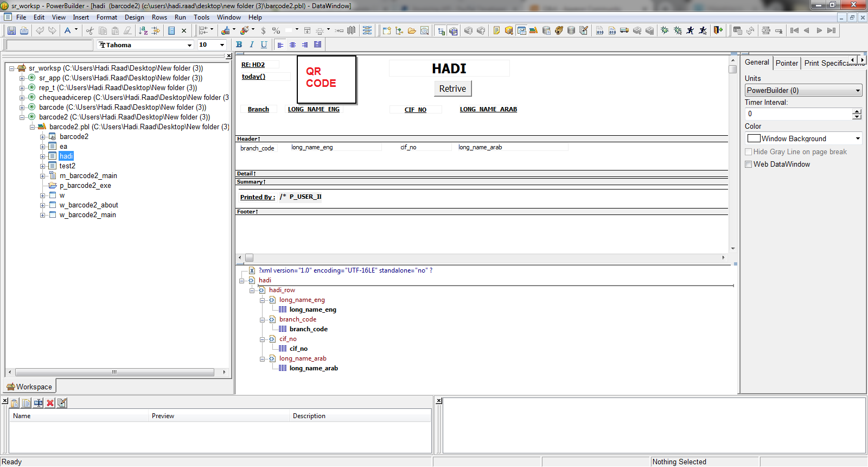Toggle Hide Gray Line on page break
Image resolution: width=868 pixels, height=467 pixels.
(749, 152)
